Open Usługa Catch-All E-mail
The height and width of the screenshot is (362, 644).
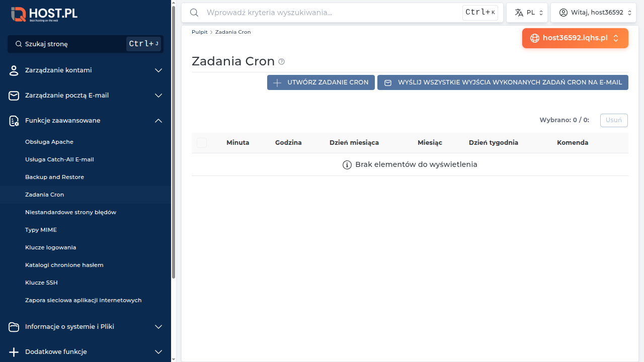(59, 159)
